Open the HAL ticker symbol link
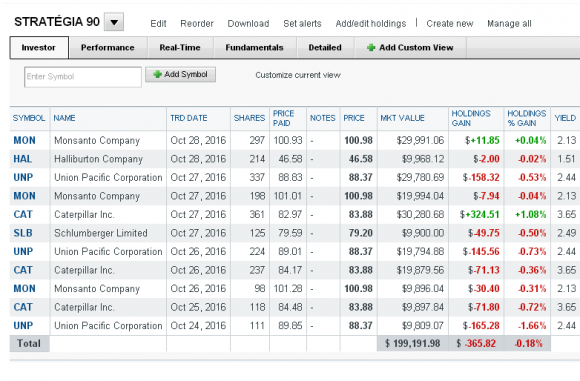Screen dimensions: 580x381 (23, 159)
